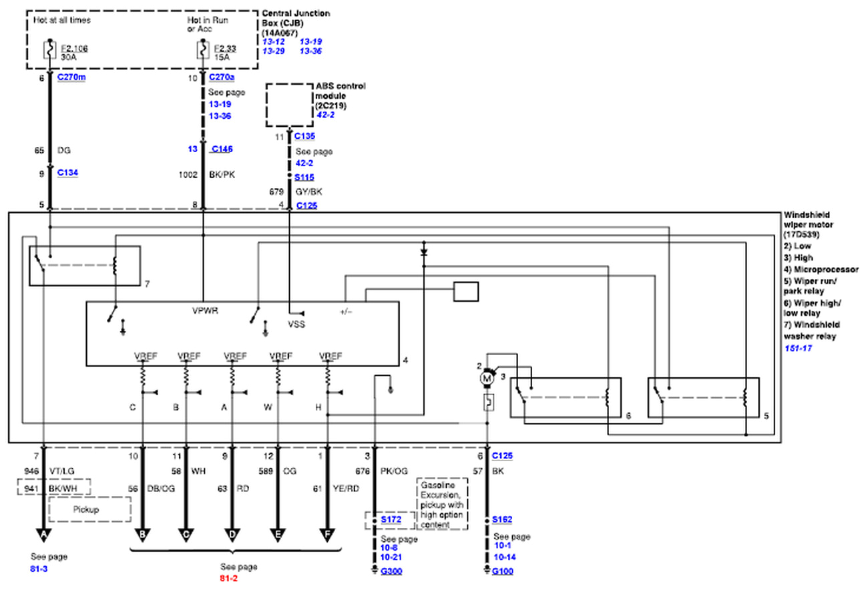Click the diode symbol above the microprocessor
The height and width of the screenshot is (594, 868).
[423, 252]
